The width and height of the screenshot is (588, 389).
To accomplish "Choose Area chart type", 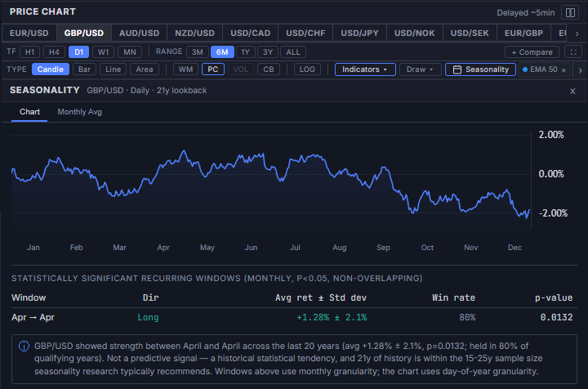I will pyautogui.click(x=145, y=69).
